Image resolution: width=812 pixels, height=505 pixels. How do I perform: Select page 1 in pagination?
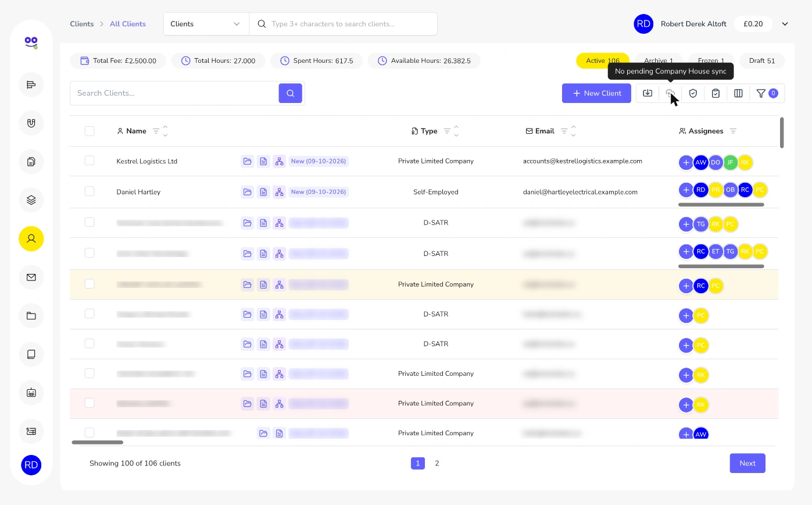[418, 464]
